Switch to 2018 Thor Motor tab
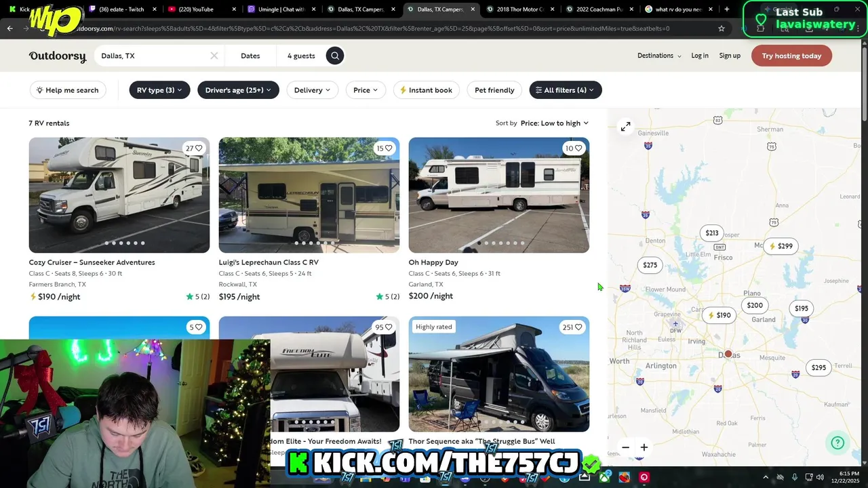 point(519,9)
